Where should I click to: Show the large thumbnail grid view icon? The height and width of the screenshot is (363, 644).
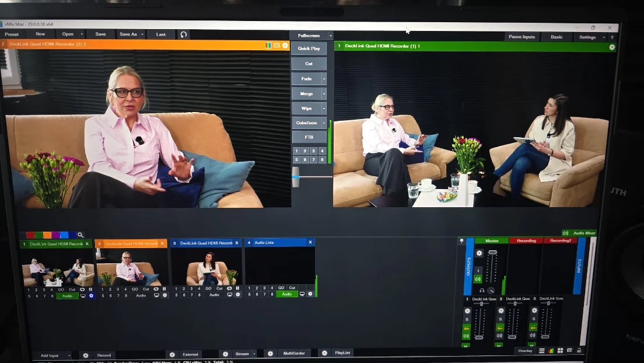pos(560,351)
